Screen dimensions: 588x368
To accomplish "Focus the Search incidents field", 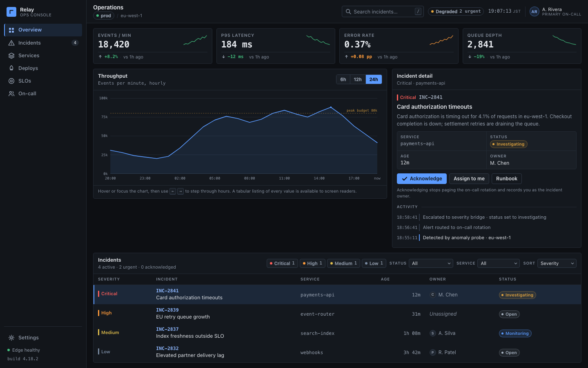I will pos(383,11).
